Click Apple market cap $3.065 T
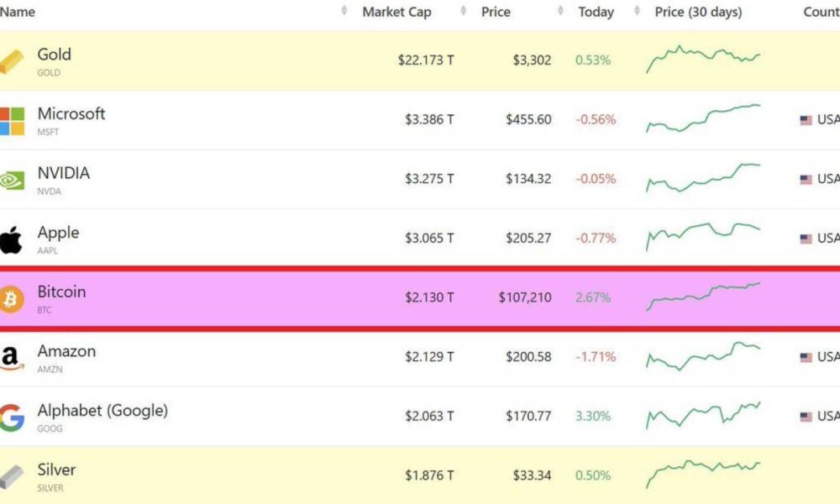The image size is (840, 504). [429, 239]
